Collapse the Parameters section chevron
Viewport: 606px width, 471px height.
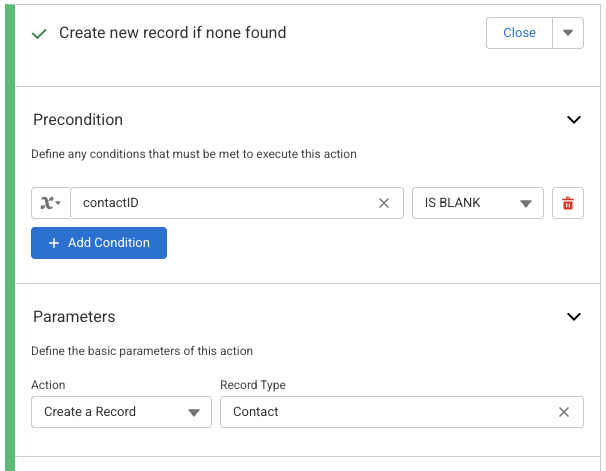pos(574,317)
